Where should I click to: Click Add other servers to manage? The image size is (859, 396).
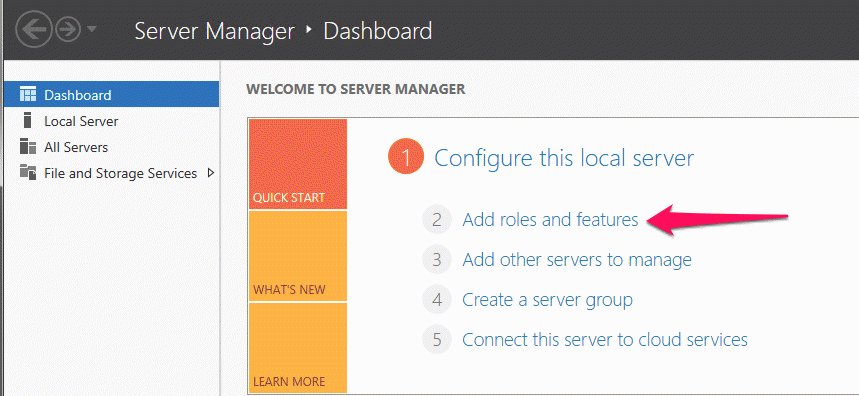577,259
